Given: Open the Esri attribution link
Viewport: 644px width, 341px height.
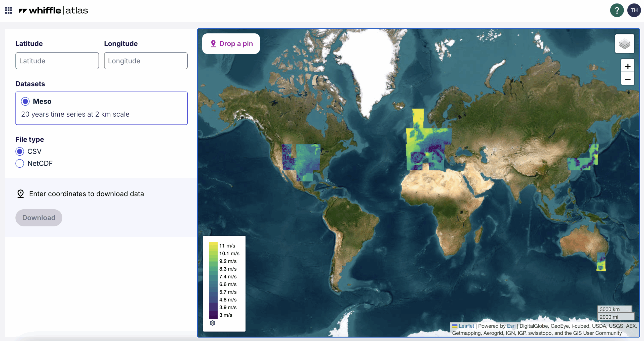Looking at the screenshot, I should tap(511, 326).
